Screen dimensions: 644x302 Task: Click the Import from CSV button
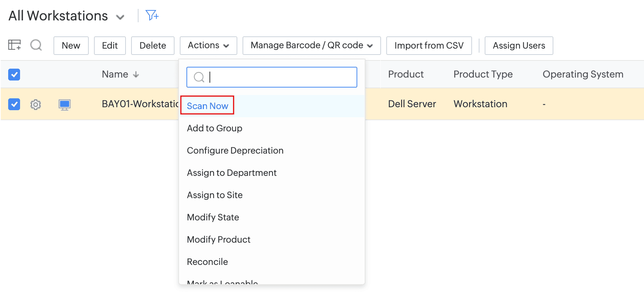[429, 45]
